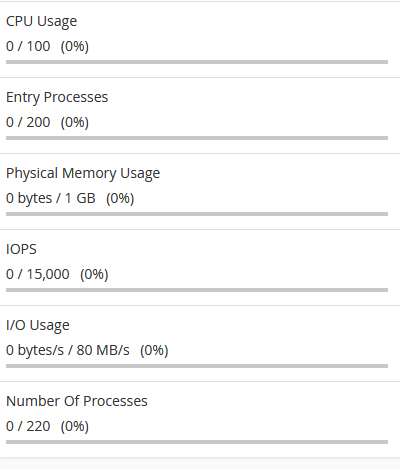Click the Physical Memory Usage progress bar

[x=197, y=214]
